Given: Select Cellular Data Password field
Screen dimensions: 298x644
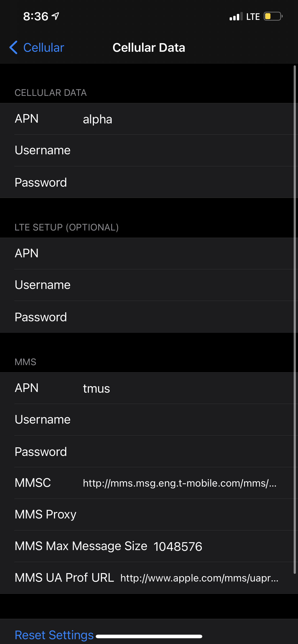Looking at the screenshot, I should click(x=149, y=182).
